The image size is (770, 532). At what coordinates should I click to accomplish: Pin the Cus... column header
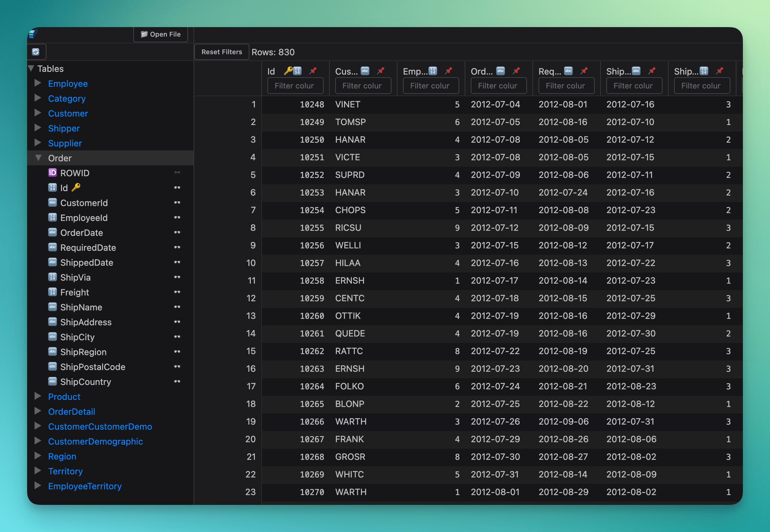(x=381, y=71)
